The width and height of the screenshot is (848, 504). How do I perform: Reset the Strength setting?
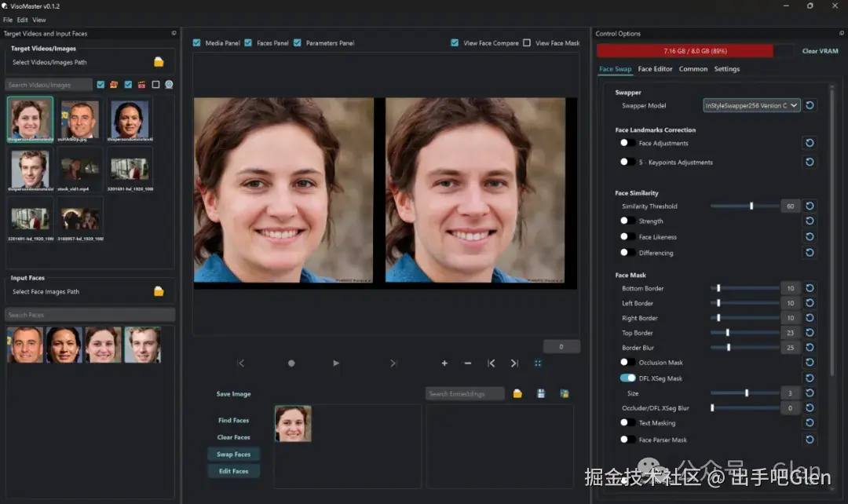pyautogui.click(x=810, y=221)
